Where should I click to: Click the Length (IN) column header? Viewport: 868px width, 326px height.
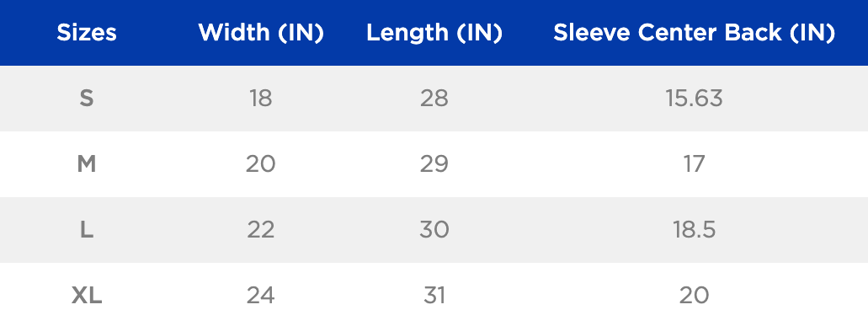click(434, 33)
